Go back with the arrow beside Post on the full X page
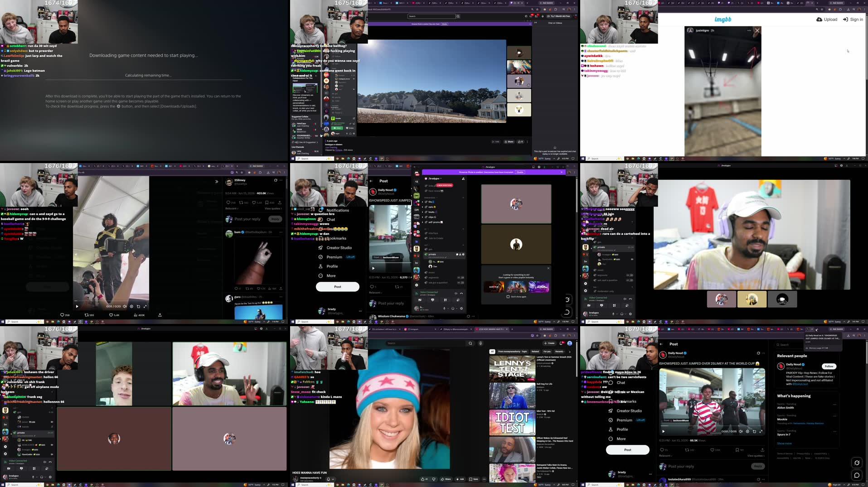This screenshot has height=487, width=868. pyautogui.click(x=662, y=344)
